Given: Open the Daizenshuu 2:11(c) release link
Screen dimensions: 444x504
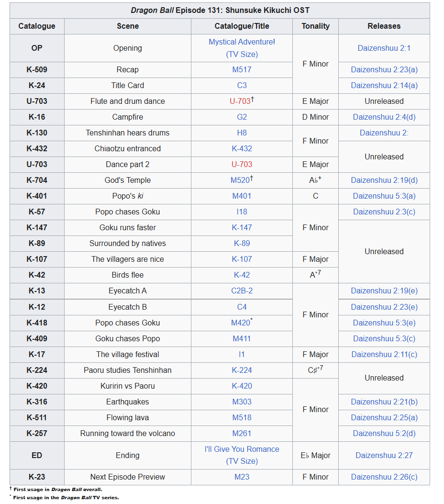Looking at the screenshot, I should click(x=384, y=354).
